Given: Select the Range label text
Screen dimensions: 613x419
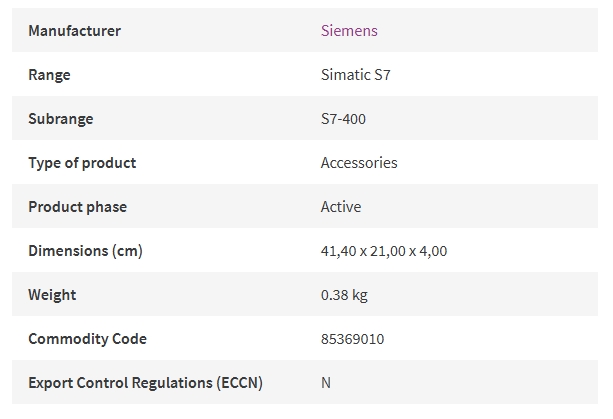Looking at the screenshot, I should 49,75.
